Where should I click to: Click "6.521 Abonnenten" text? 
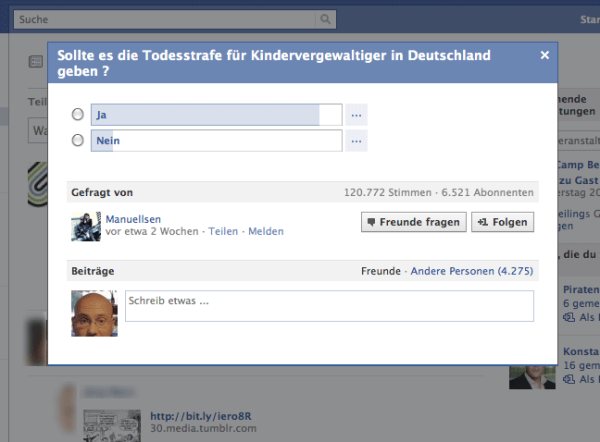coord(488,192)
